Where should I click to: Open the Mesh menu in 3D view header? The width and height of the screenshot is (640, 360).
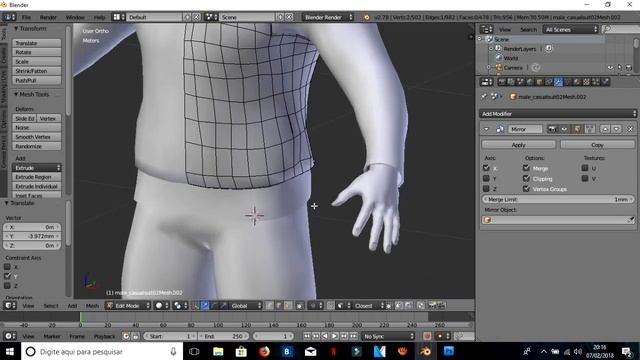(92, 305)
